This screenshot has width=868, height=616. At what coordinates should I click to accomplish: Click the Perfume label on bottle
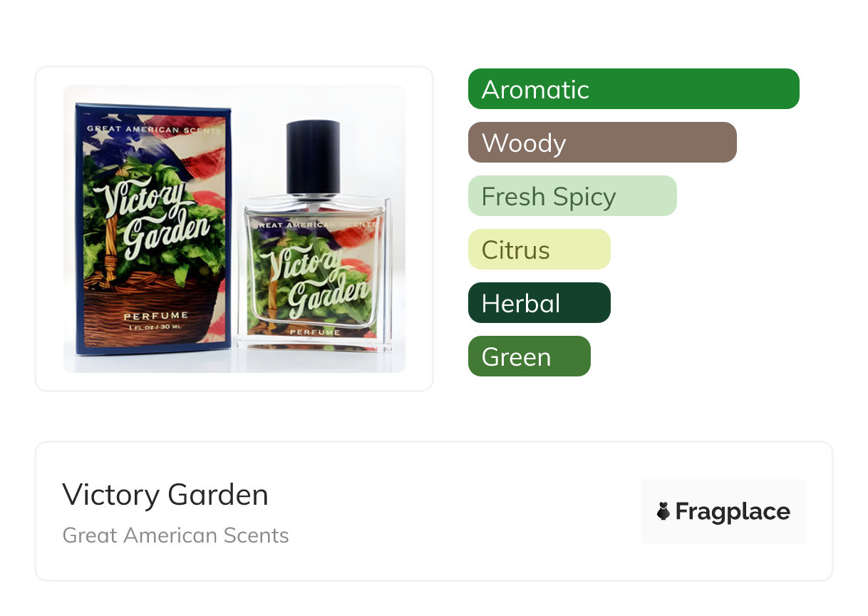point(314,332)
